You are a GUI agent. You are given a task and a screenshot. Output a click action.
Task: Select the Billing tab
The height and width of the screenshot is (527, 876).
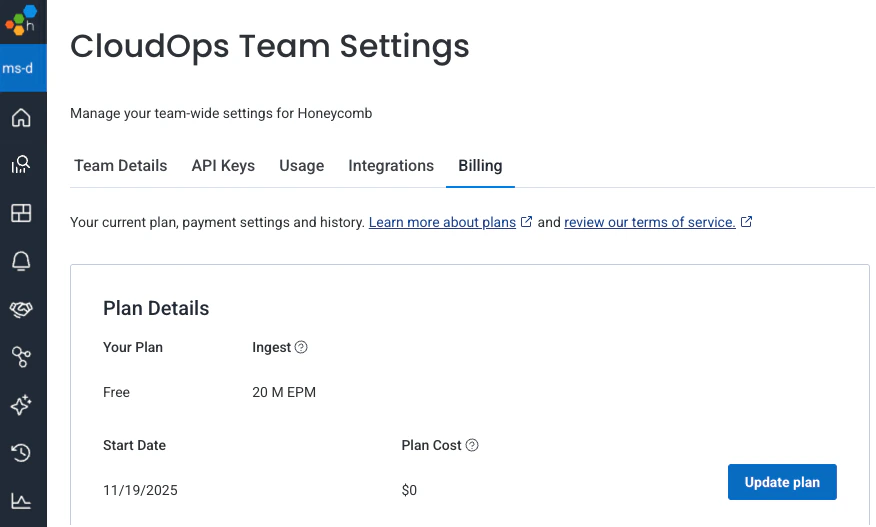tap(480, 166)
